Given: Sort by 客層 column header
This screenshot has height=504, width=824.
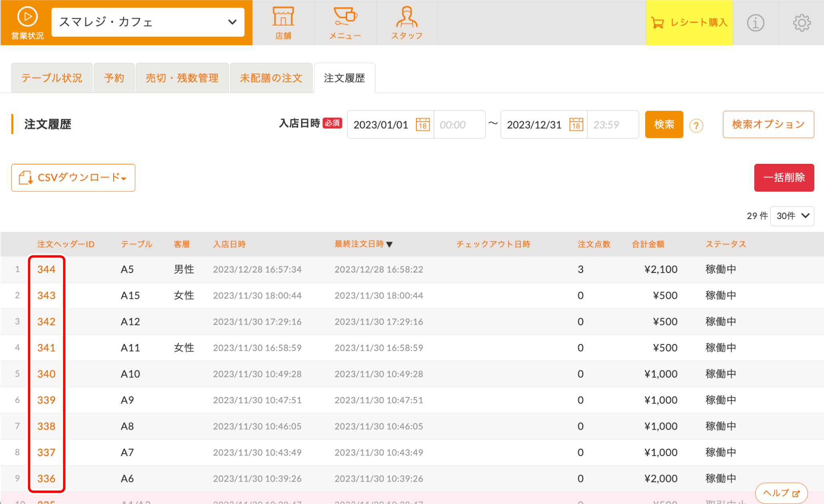Looking at the screenshot, I should [x=182, y=244].
